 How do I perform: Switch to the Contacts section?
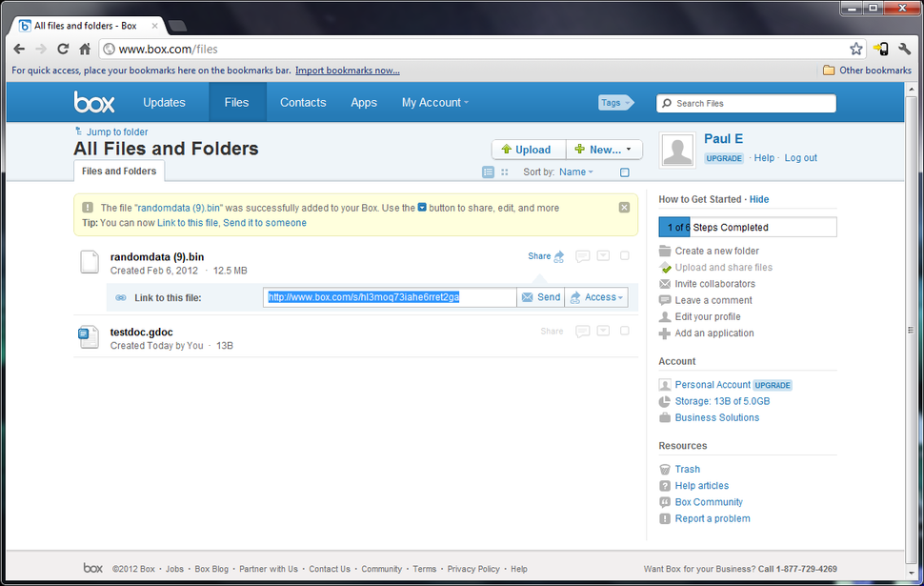303,102
